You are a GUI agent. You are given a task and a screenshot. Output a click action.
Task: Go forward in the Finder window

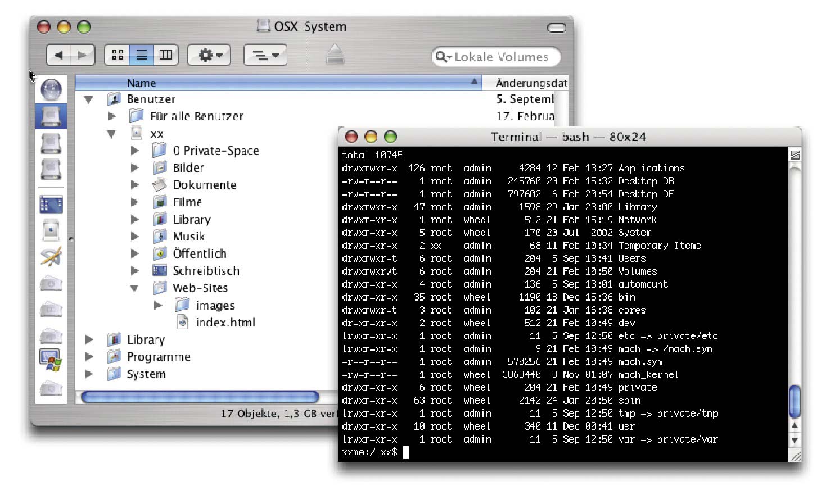[x=82, y=55]
